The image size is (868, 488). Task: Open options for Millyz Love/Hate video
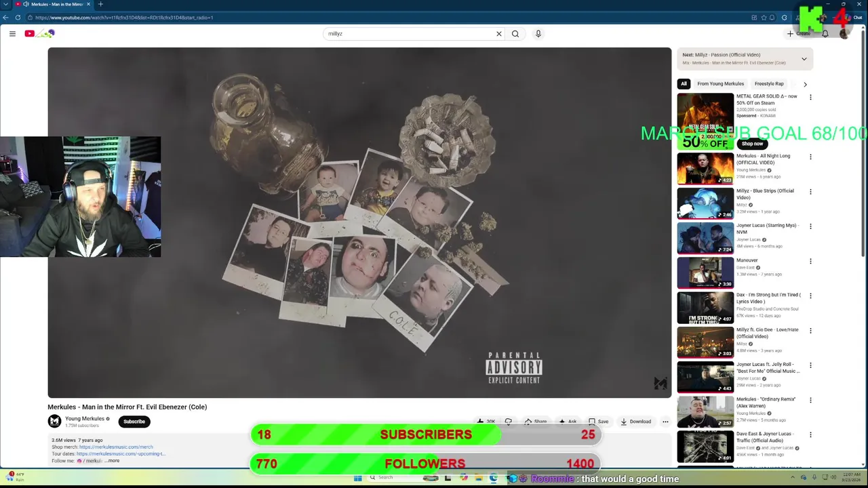coord(810,331)
